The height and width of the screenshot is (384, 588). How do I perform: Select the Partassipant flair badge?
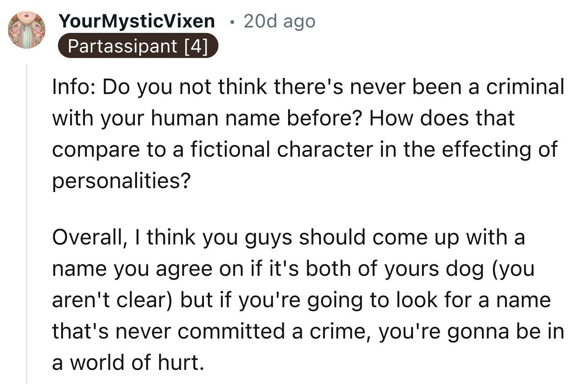click(x=137, y=46)
